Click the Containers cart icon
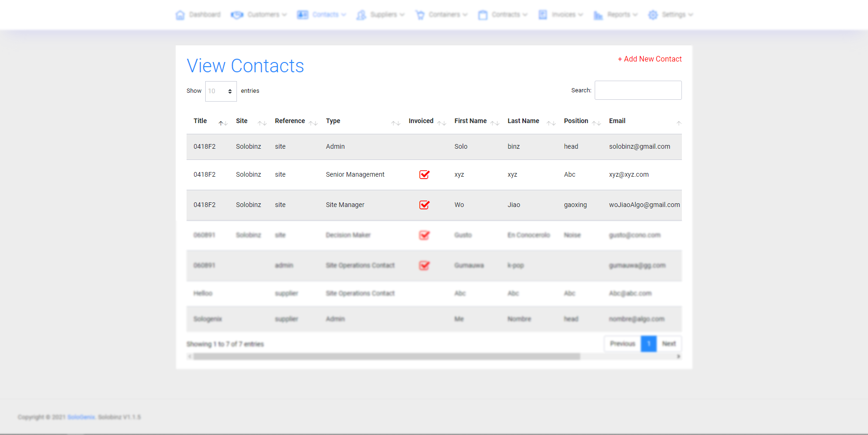Image resolution: width=868 pixels, height=435 pixels. (420, 15)
